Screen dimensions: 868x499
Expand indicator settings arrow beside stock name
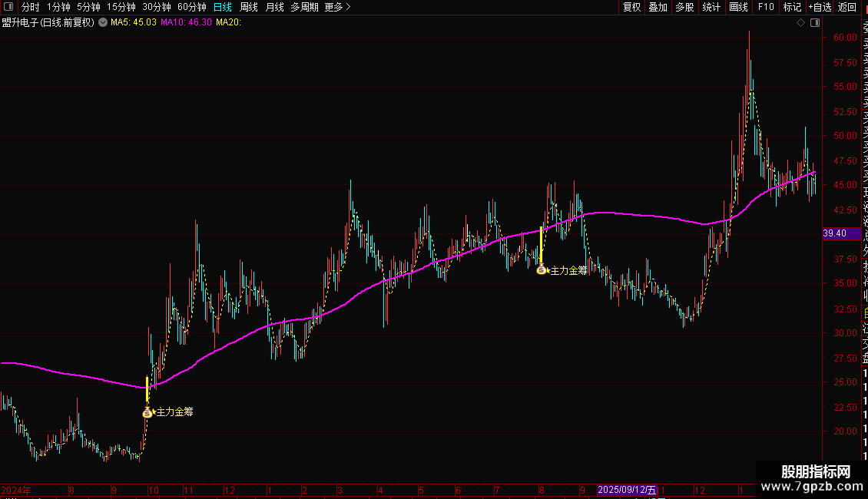103,22
